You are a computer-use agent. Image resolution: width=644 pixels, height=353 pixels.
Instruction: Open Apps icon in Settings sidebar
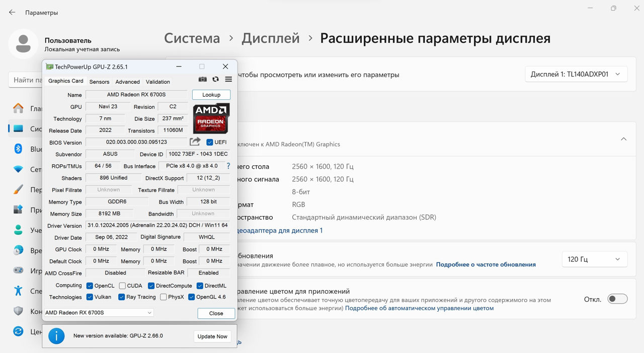pyautogui.click(x=18, y=209)
